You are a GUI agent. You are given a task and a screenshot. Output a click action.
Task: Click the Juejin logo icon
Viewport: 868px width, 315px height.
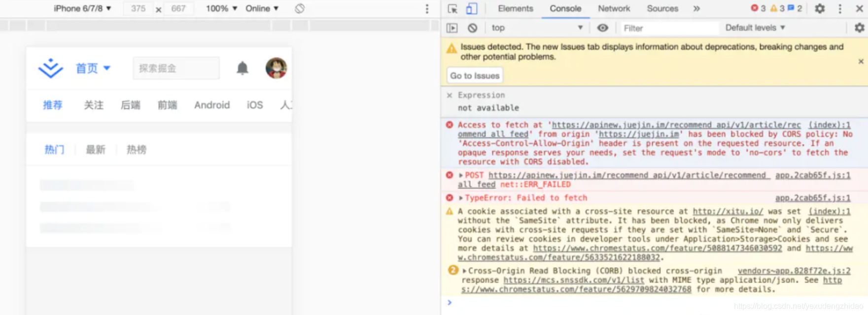click(x=51, y=68)
